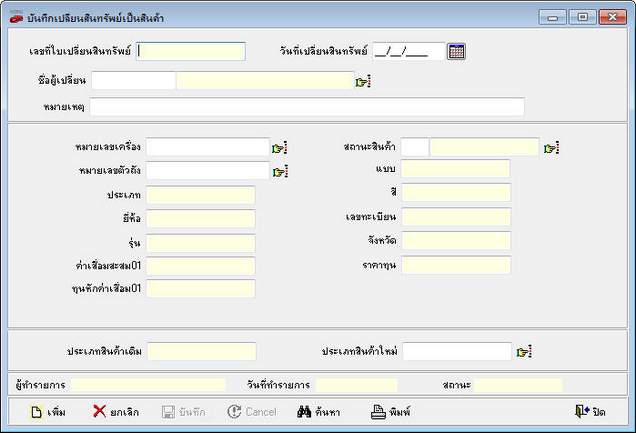The width and height of the screenshot is (636, 433).
Task: Select the หมายเลขตัวถัง text field
Action: click(207, 171)
